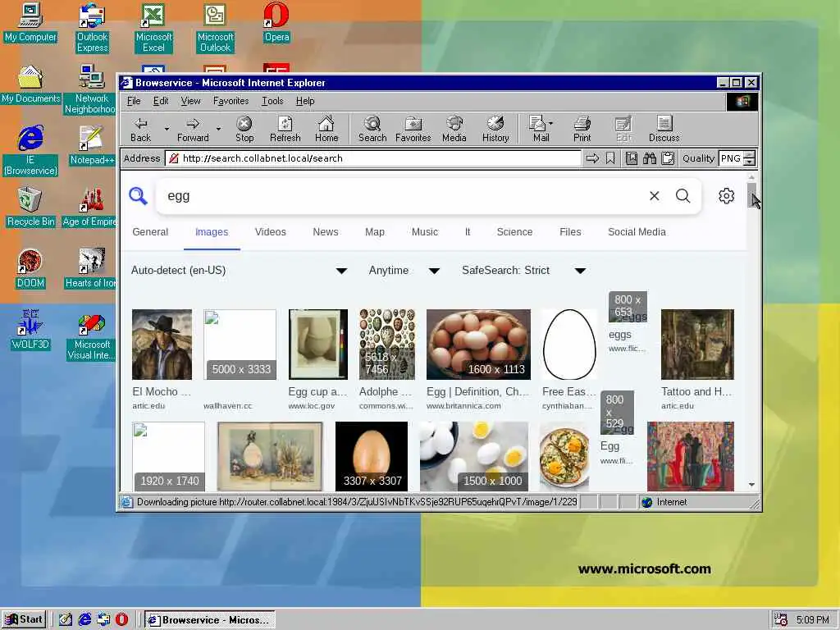This screenshot has width=840, height=630.
Task: Switch to the Videos search tab
Action: pyautogui.click(x=271, y=232)
